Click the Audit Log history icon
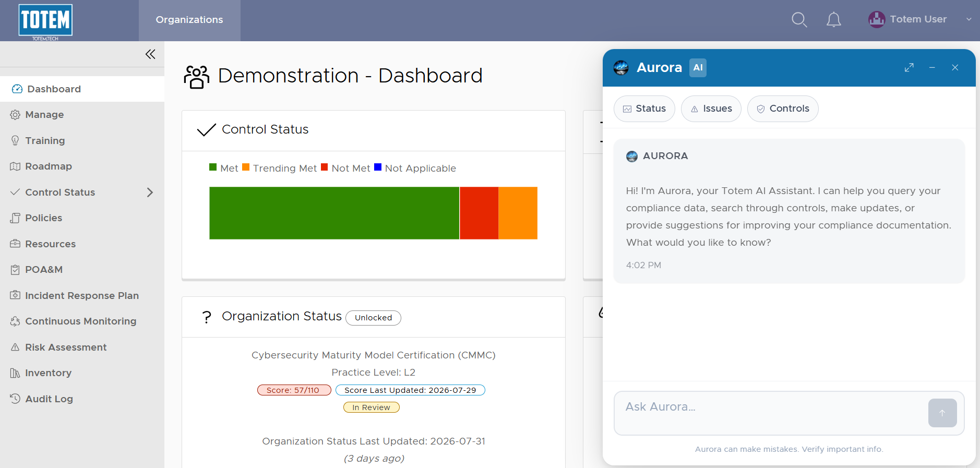 pos(15,399)
